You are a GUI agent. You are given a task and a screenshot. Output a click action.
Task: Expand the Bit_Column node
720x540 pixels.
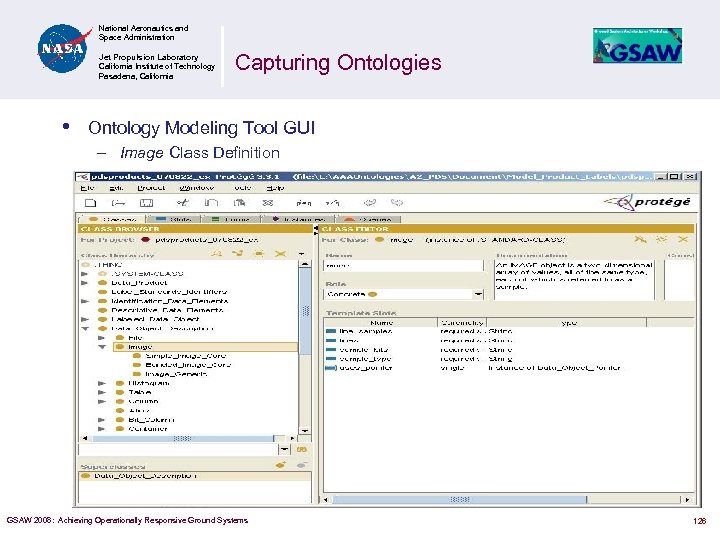coord(102,420)
